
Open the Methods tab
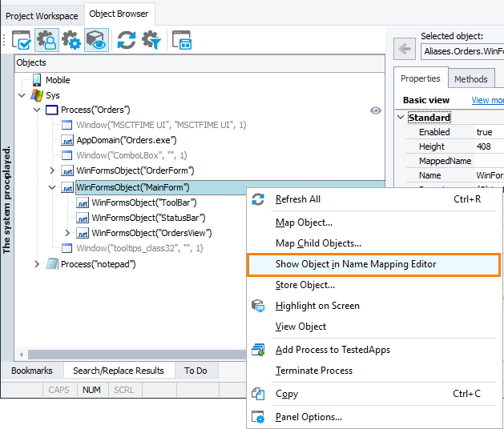pyautogui.click(x=470, y=79)
